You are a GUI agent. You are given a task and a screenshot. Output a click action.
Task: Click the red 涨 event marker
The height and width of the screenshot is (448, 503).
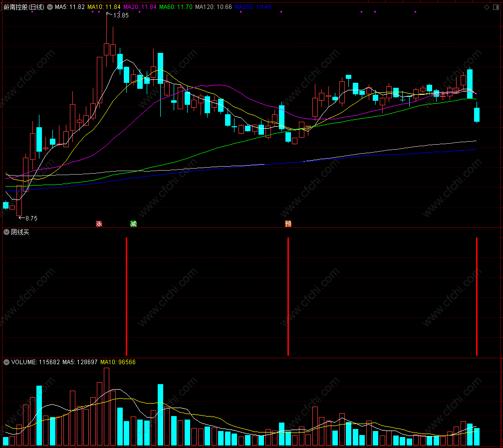(x=99, y=224)
